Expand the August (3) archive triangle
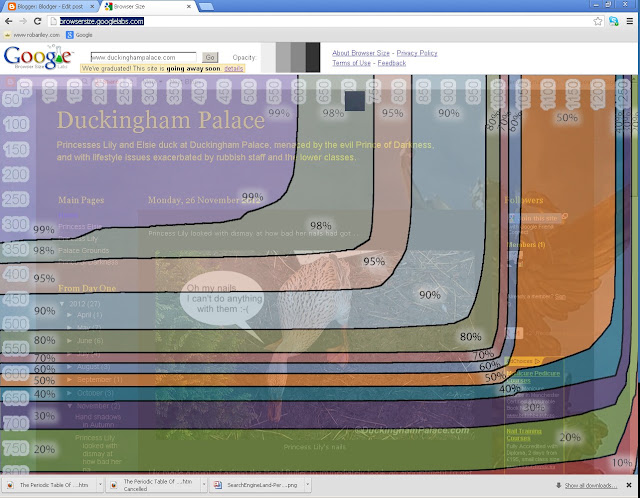This screenshot has height=498, width=640. tap(69, 367)
